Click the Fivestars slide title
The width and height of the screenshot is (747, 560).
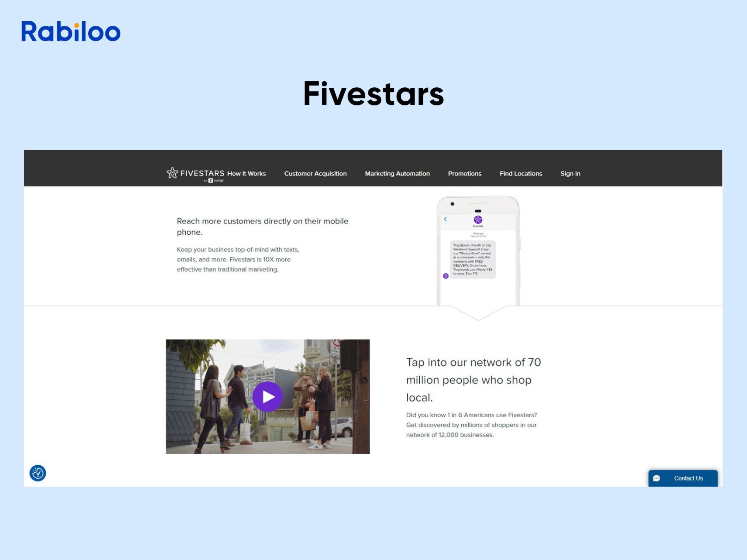pyautogui.click(x=373, y=94)
